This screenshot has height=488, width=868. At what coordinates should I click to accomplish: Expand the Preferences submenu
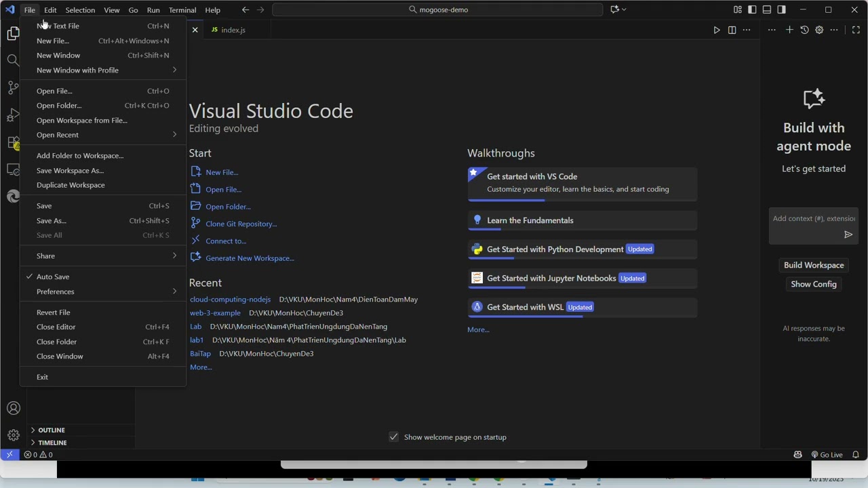click(103, 291)
